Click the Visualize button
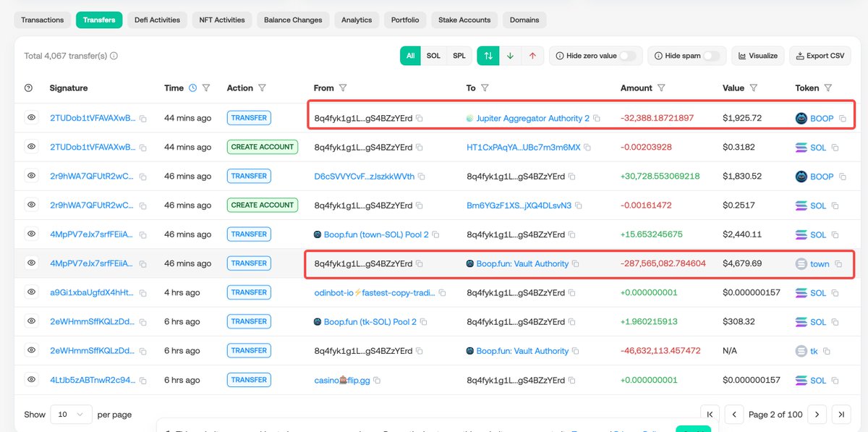 click(758, 56)
